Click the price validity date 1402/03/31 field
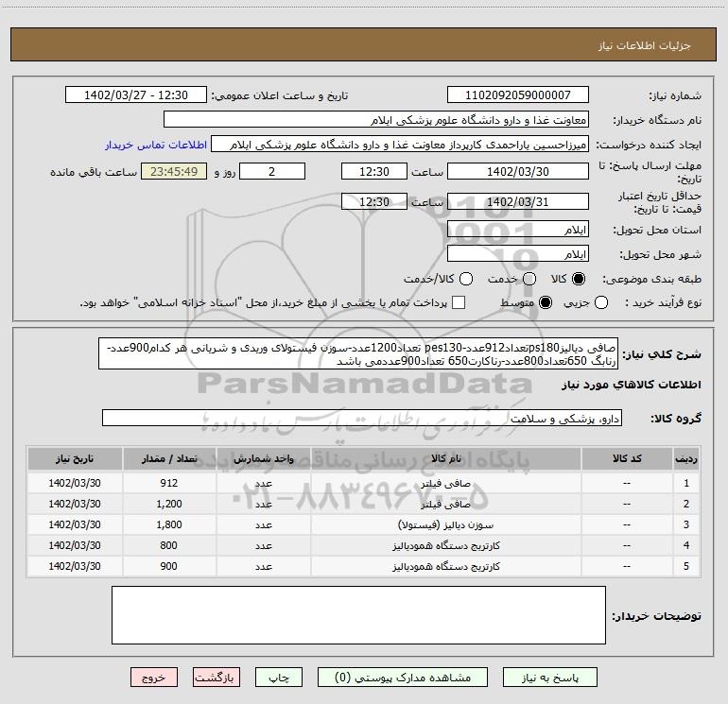Screen dimensions: 728x704 tap(518, 201)
